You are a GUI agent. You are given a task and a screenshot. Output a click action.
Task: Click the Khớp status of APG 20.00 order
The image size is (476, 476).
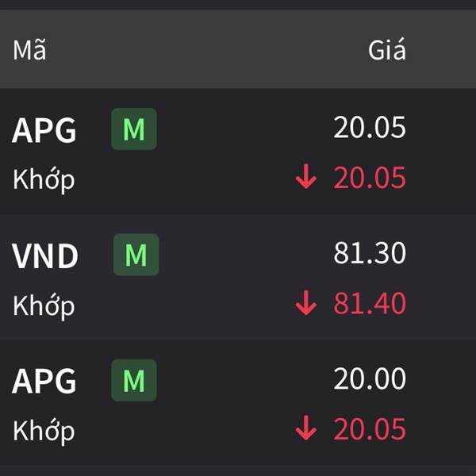pyautogui.click(x=44, y=432)
